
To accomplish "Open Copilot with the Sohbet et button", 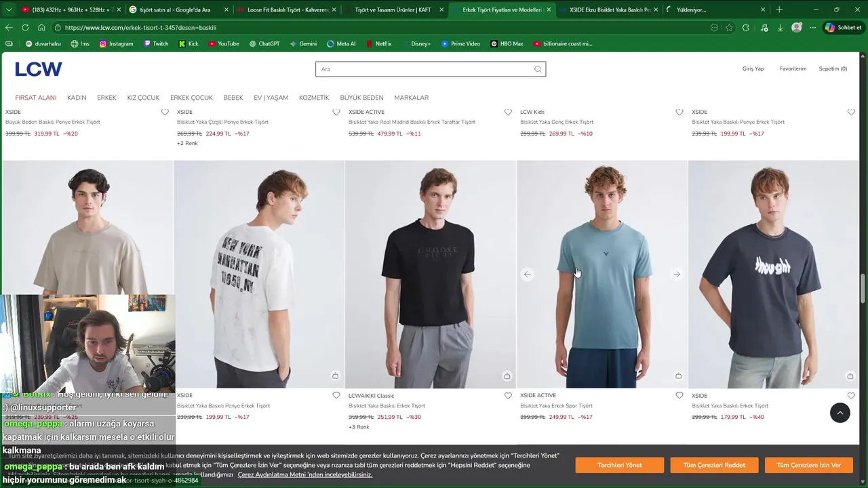I will pos(843,28).
